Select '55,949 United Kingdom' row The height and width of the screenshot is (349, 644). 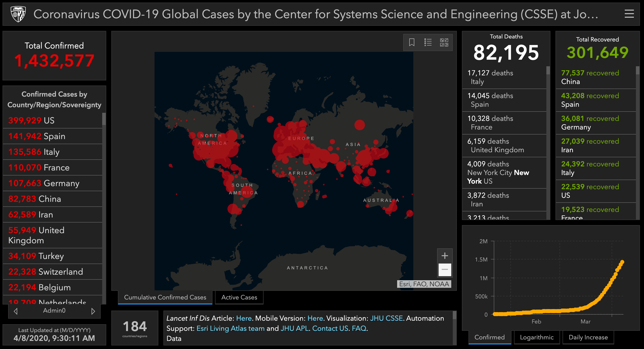[53, 235]
